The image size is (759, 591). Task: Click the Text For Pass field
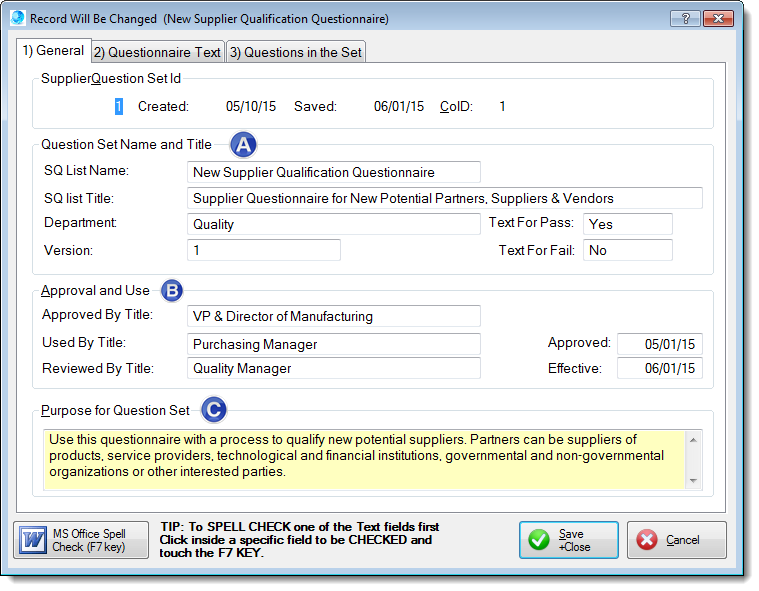tap(627, 224)
